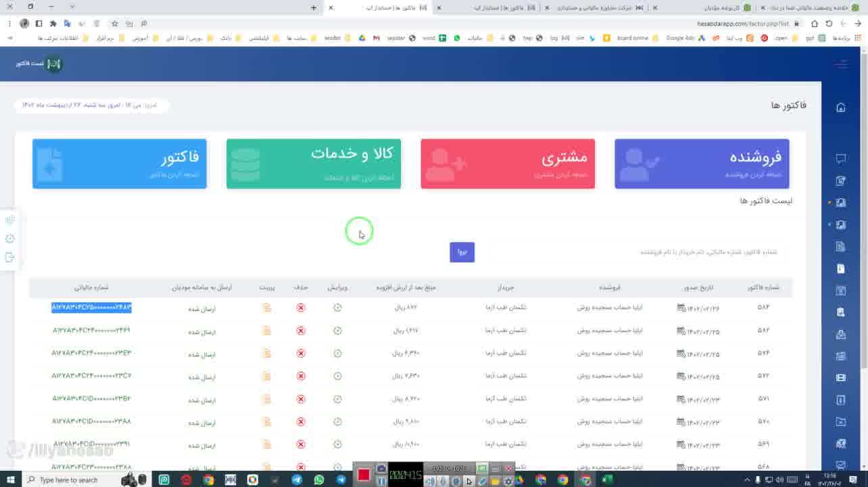Click the red delete icon in invoice 571 row
Image resolution: width=868 pixels, height=487 pixels.
pos(301,399)
